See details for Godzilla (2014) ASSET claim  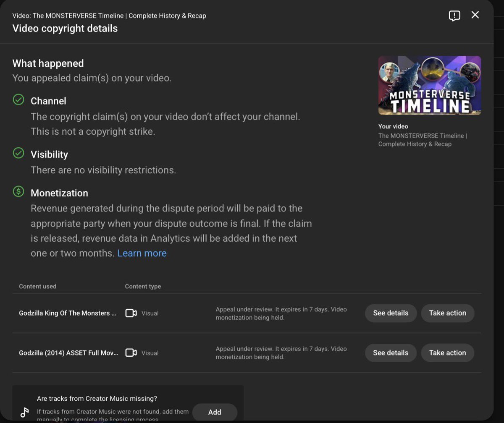click(x=391, y=353)
